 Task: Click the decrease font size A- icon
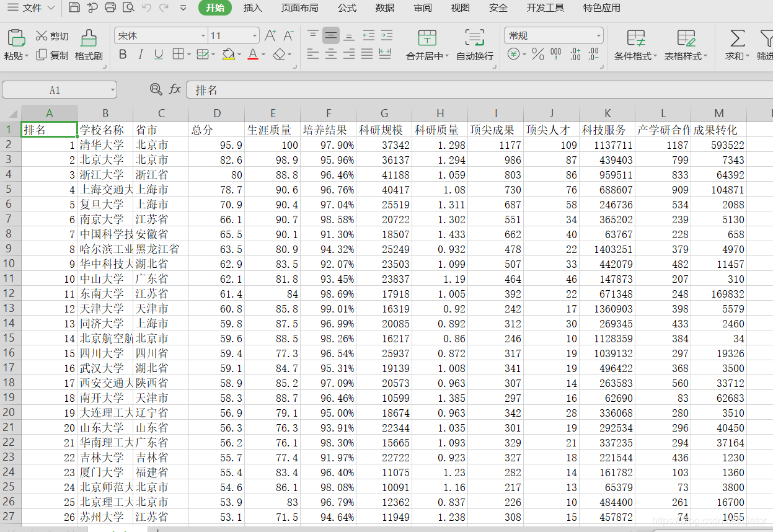tap(288, 36)
